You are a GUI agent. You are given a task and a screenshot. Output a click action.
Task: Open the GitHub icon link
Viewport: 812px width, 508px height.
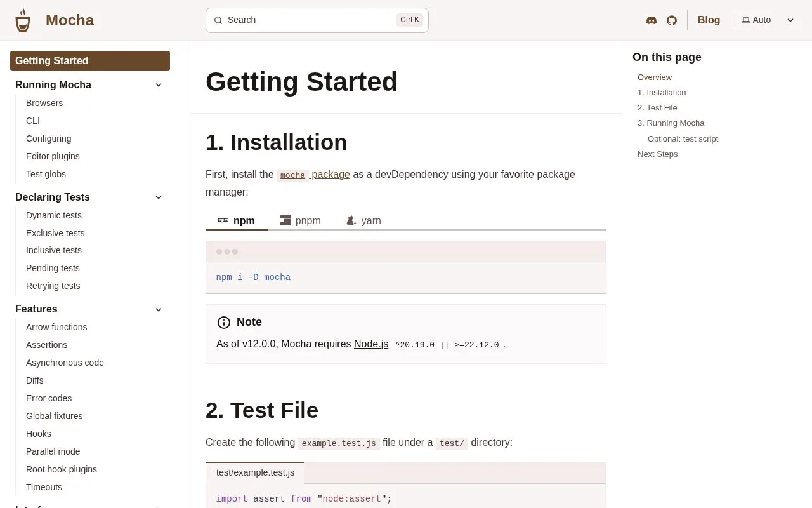(x=672, y=20)
